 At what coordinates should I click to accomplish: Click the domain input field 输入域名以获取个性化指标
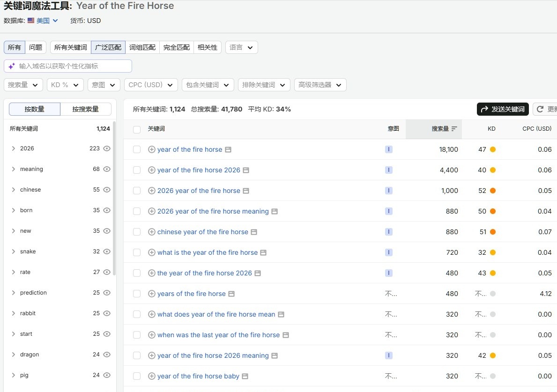(x=68, y=66)
